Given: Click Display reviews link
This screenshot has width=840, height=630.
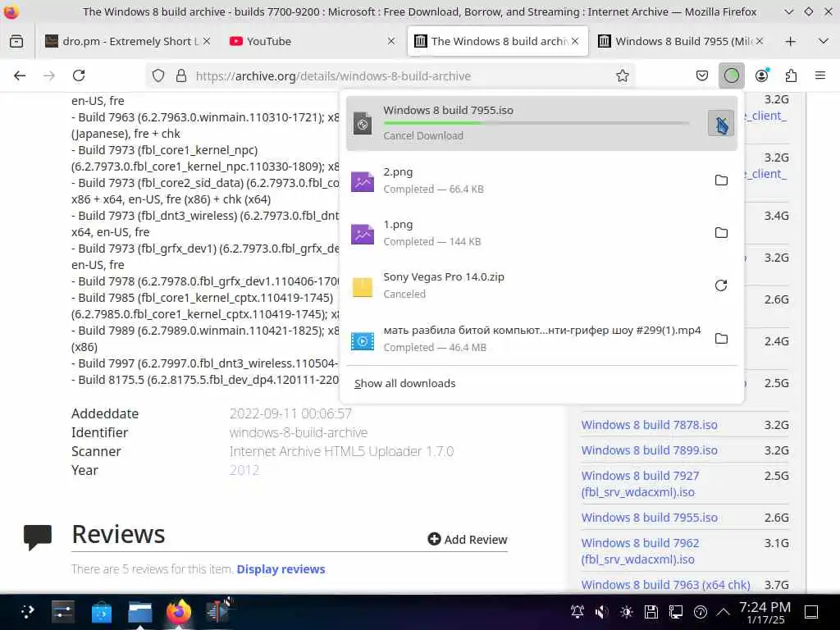Looking at the screenshot, I should coord(281,569).
